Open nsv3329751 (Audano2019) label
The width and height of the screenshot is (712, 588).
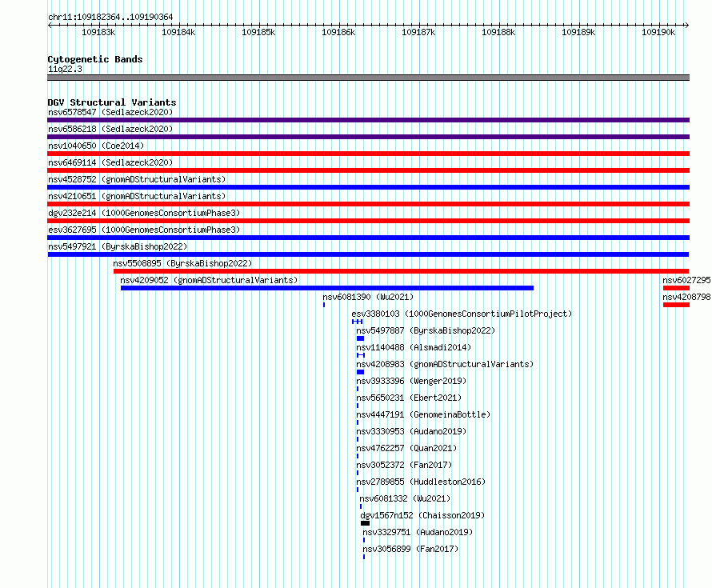pos(418,532)
